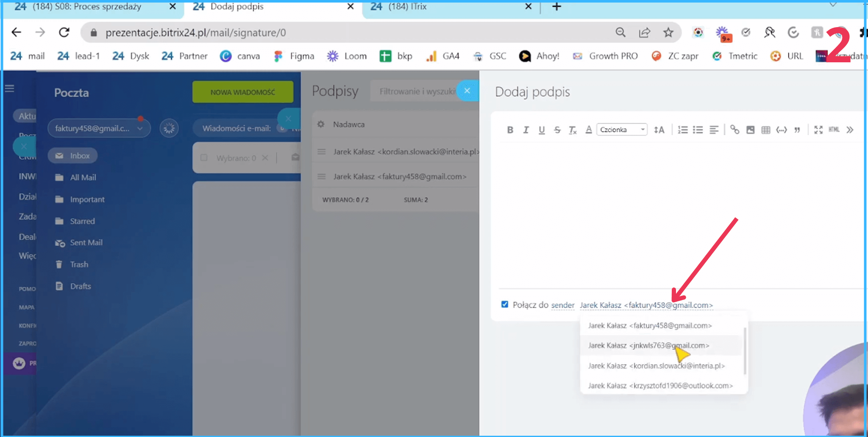Screen dimensions: 868x437
Task: Switch editor to HTML source mode
Action: point(834,130)
